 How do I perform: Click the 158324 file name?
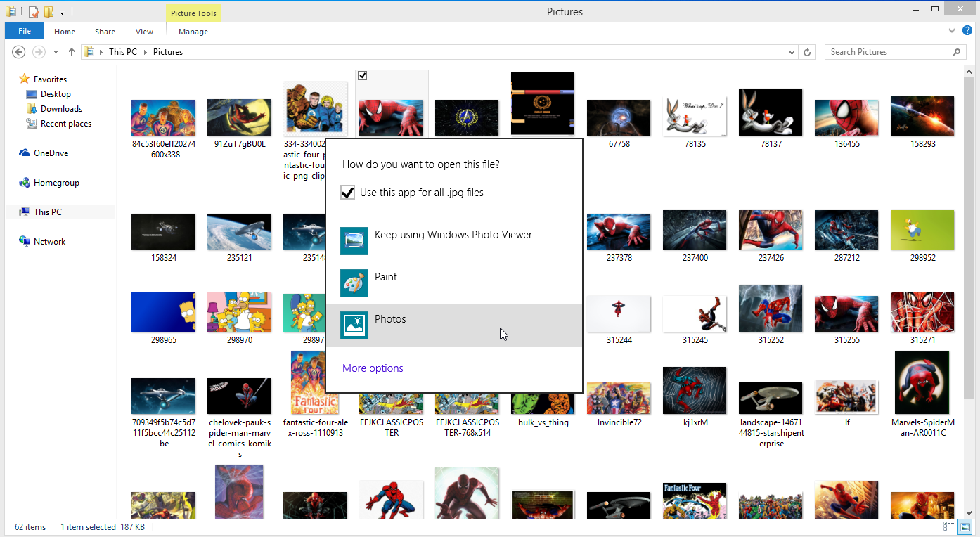click(x=163, y=258)
